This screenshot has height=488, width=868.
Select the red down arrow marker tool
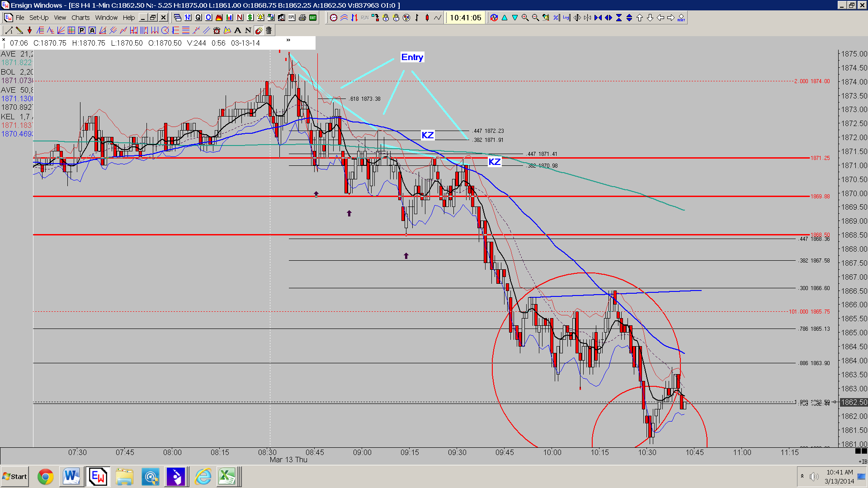(x=30, y=30)
